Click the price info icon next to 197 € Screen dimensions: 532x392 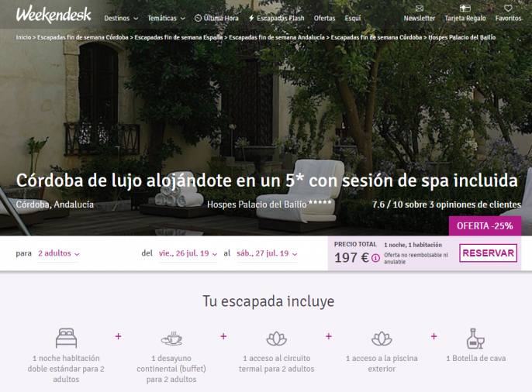click(x=376, y=259)
